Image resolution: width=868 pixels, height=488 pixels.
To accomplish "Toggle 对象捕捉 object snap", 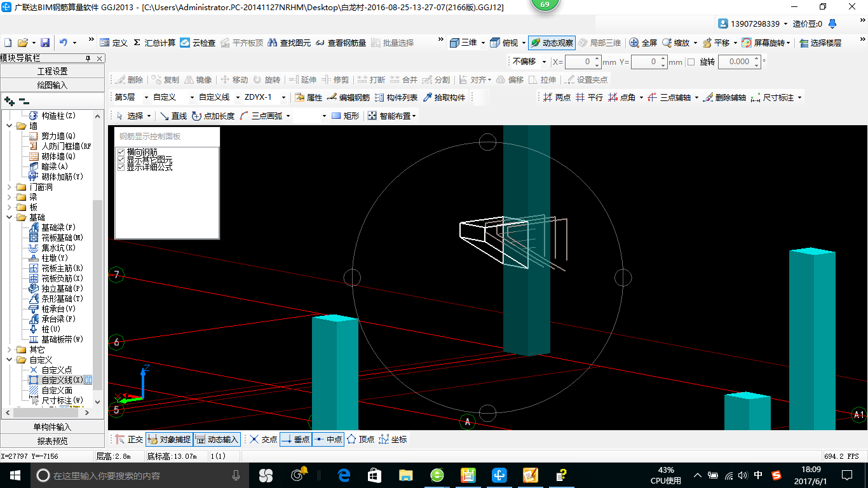I will 169,439.
